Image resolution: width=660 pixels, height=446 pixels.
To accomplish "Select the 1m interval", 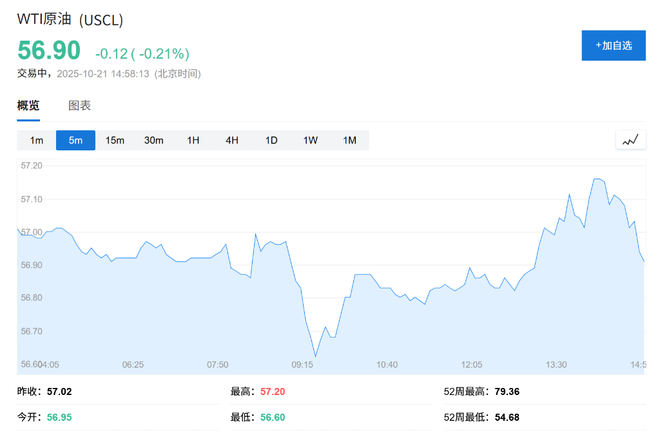I will point(36,141).
